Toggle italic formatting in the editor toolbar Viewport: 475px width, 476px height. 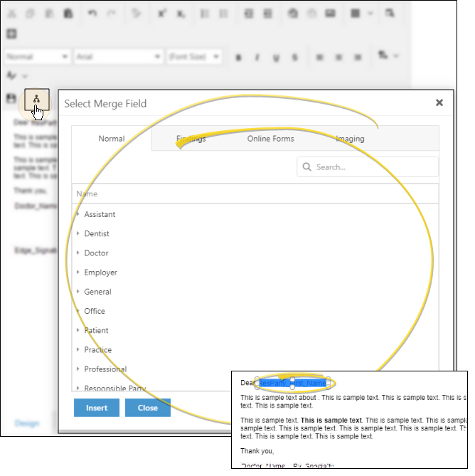[257, 57]
